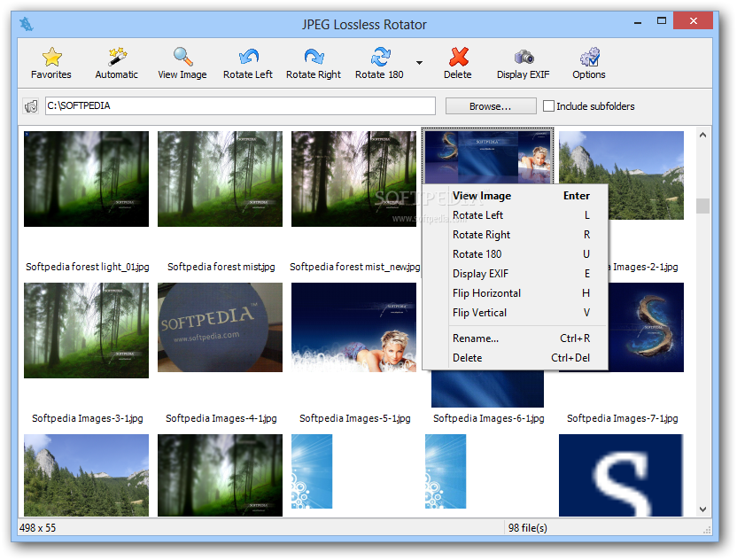
Task: Select the Softpedia Images-3-1.jpg thumbnail
Action: click(x=87, y=331)
